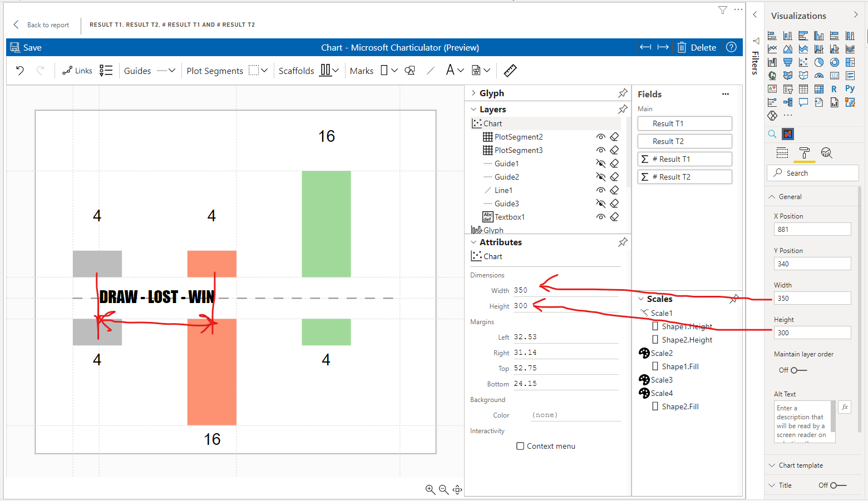The height and width of the screenshot is (501, 868).
Task: Open the Marks dropdown arrow
Action: coord(394,71)
